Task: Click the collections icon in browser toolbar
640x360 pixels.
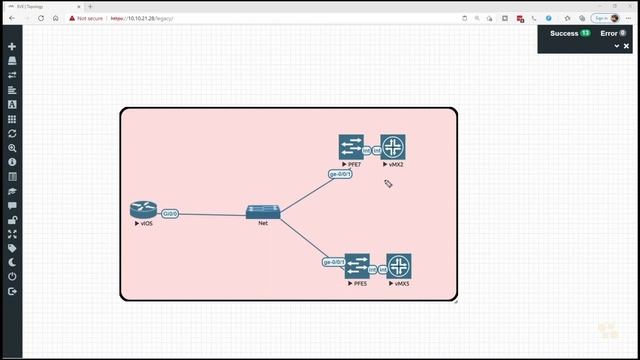Action: point(582,18)
